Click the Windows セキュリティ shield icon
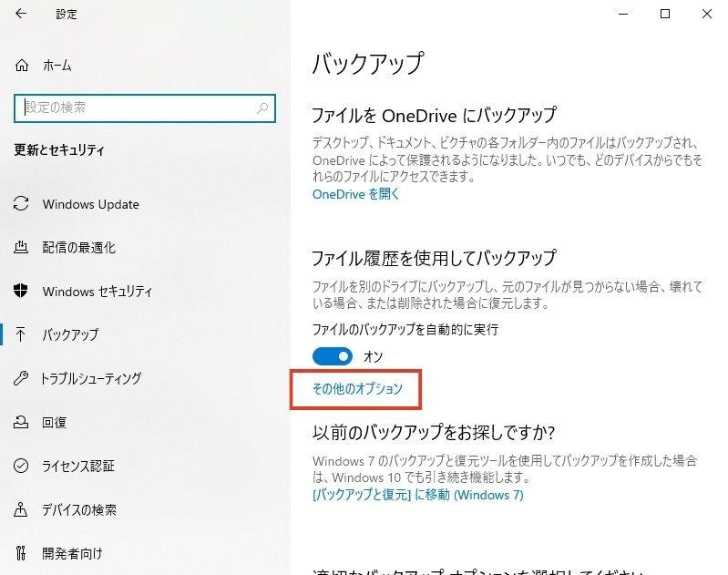Viewport: 728px width, 575px height. click(x=21, y=291)
